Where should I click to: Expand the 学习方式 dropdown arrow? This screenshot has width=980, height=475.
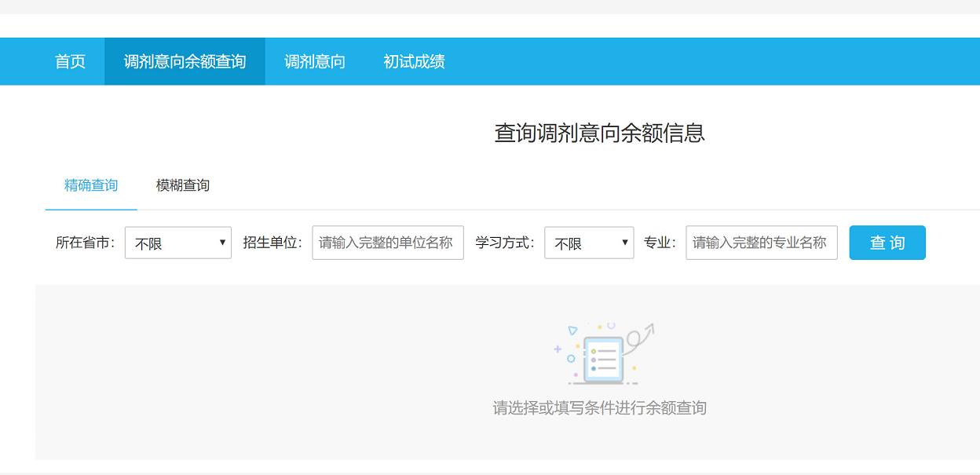(625, 243)
